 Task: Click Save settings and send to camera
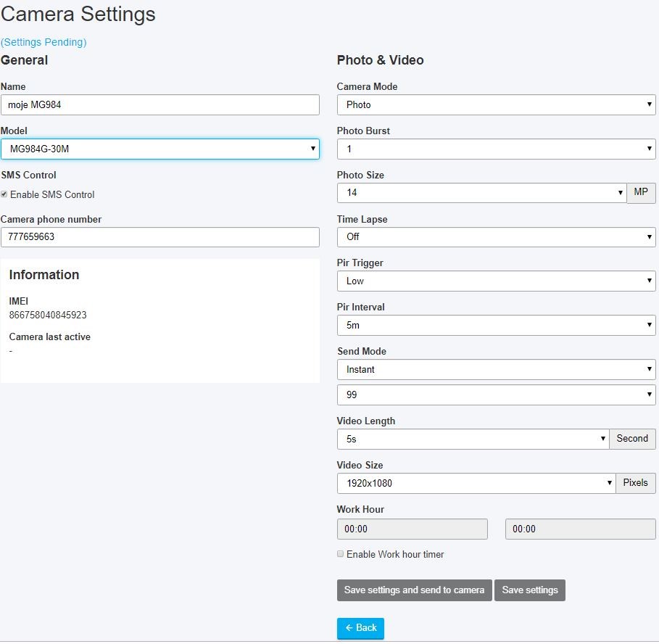[x=415, y=590]
